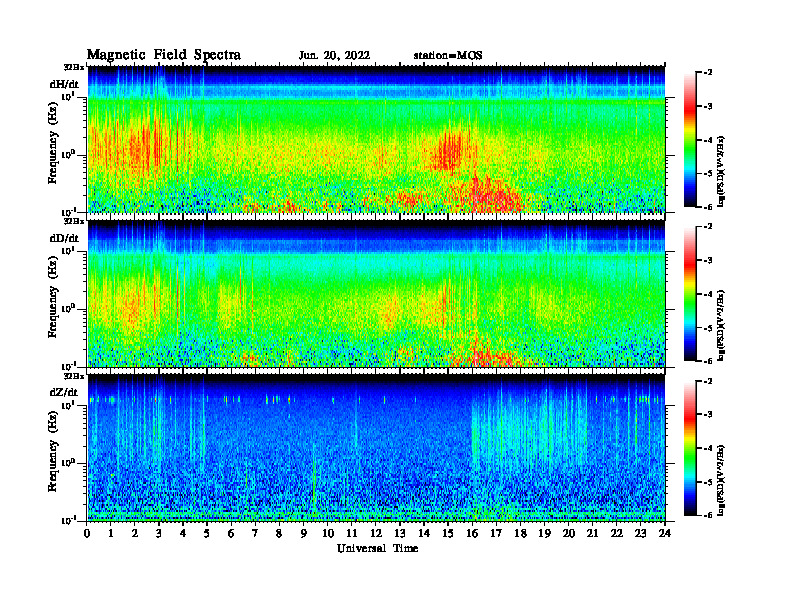Click the 32Hz label of dH/dt panel
Screen dimensions: 792x612
click(74, 67)
